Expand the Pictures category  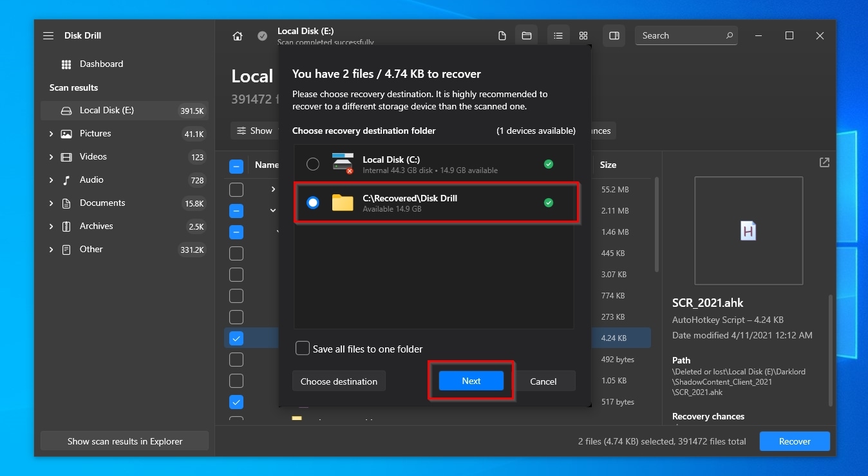(52, 134)
